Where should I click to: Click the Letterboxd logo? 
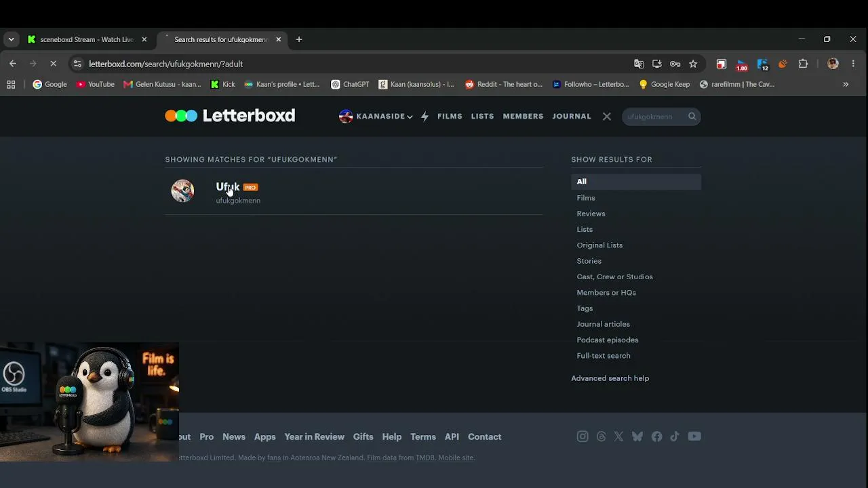click(x=230, y=116)
